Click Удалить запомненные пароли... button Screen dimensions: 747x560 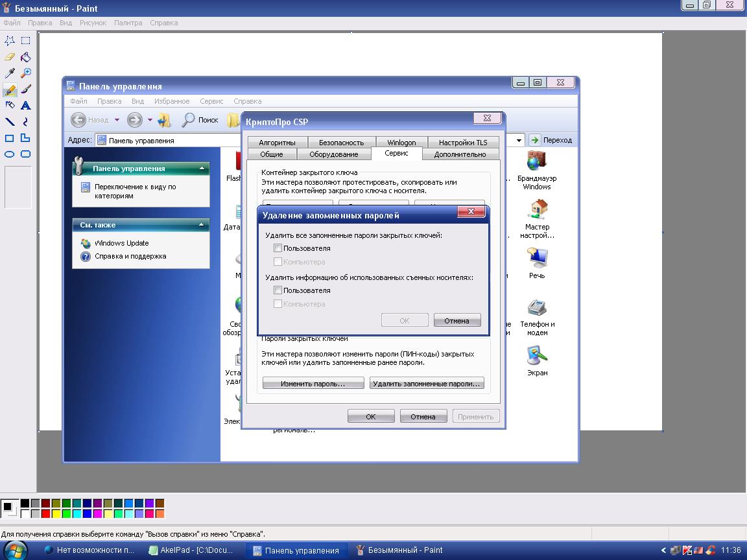tap(427, 384)
